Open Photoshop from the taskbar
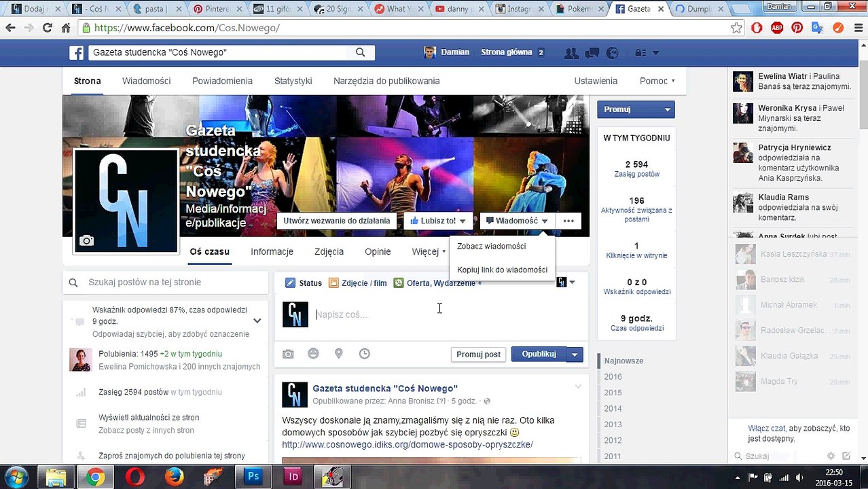The width and height of the screenshot is (868, 489). (253, 477)
